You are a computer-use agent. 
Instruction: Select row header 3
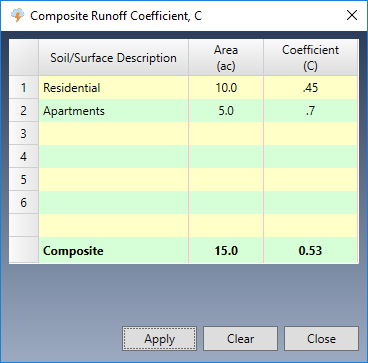[x=24, y=134]
